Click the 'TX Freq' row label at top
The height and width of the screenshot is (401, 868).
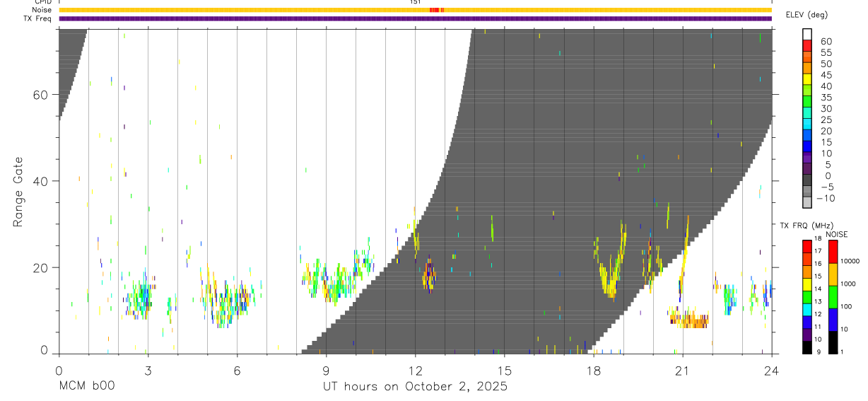[38, 18]
